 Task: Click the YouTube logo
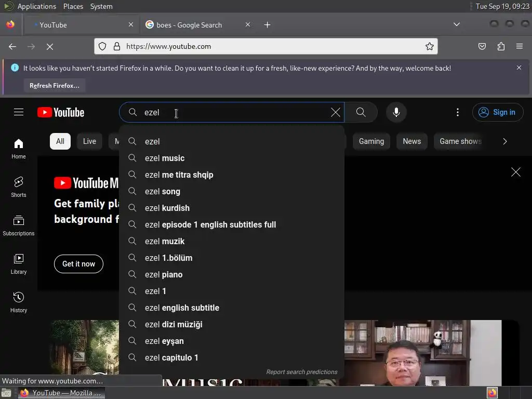tap(61, 112)
